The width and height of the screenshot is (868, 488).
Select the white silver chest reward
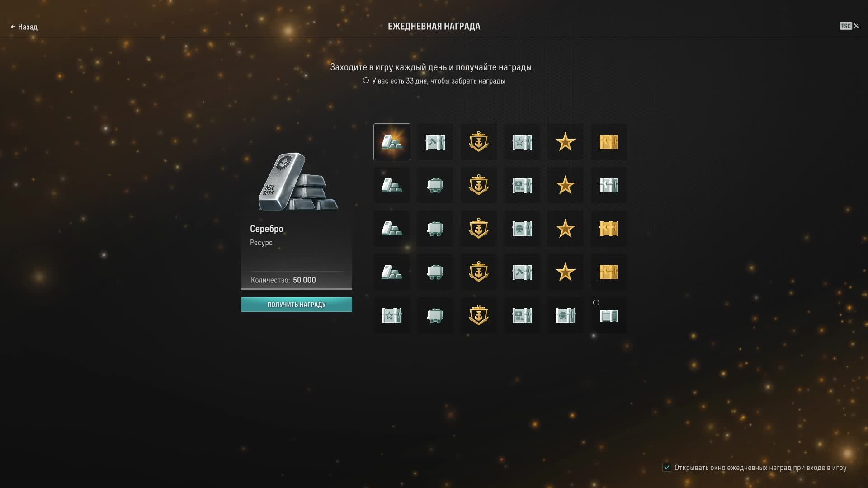click(609, 185)
